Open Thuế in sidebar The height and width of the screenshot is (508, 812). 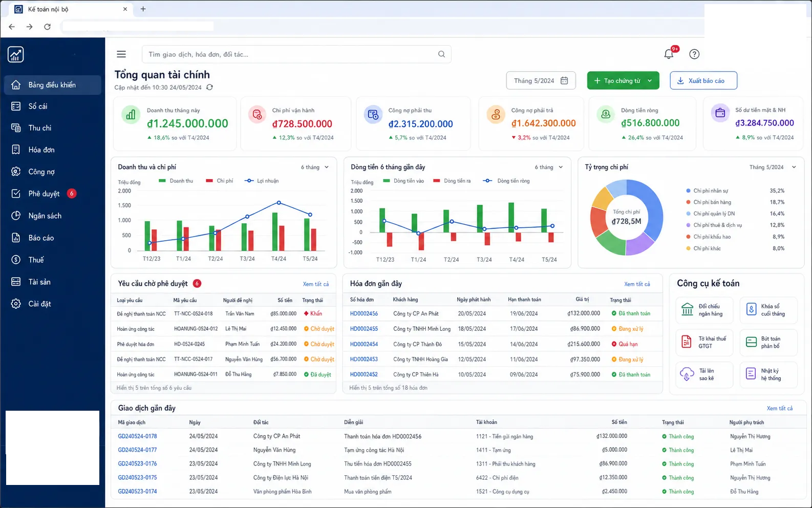pyautogui.click(x=52, y=260)
